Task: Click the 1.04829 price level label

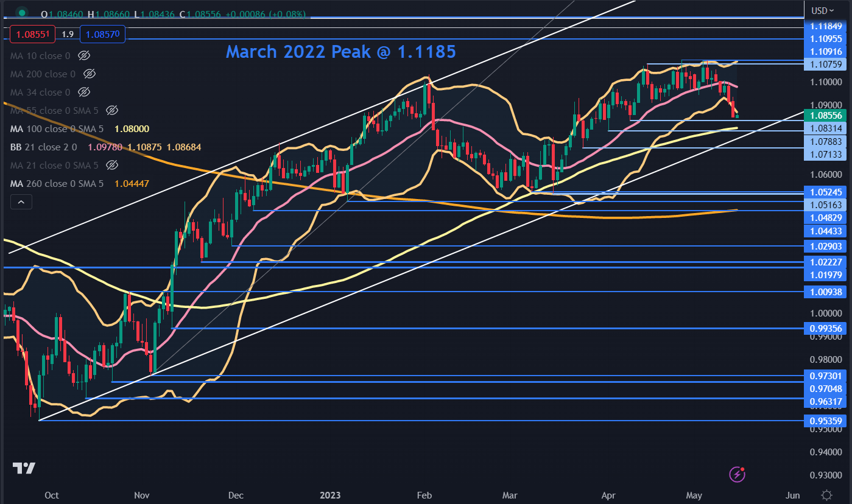Action: [825, 218]
